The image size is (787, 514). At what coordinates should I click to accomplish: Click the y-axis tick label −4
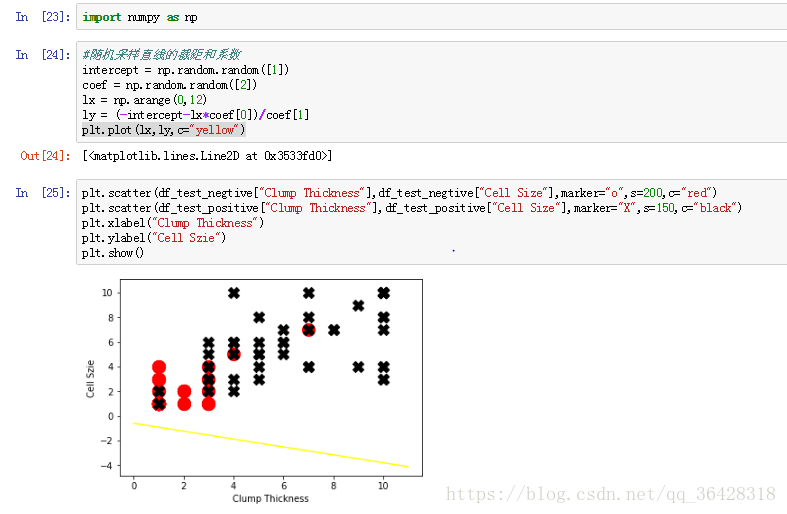tap(106, 465)
